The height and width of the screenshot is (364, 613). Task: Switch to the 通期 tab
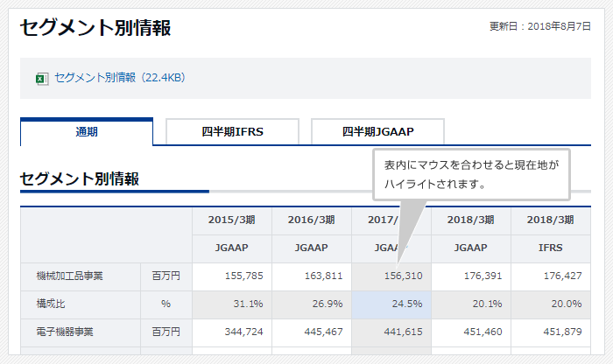(87, 132)
